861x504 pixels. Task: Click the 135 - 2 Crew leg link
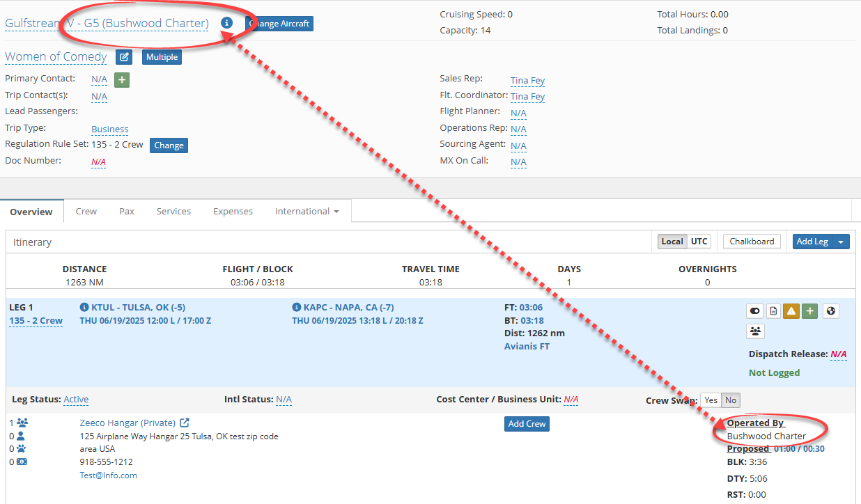pos(36,321)
